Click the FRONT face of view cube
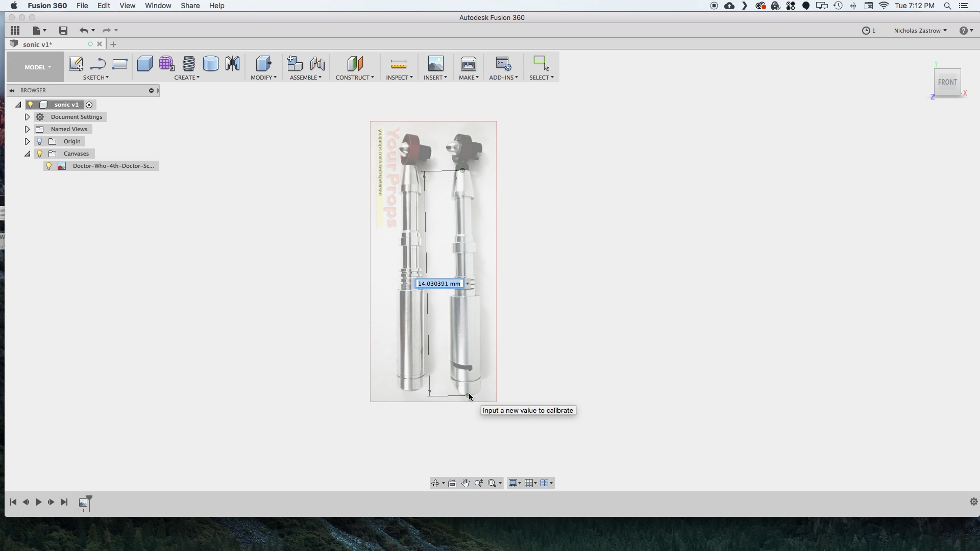The height and width of the screenshot is (551, 980). click(947, 82)
